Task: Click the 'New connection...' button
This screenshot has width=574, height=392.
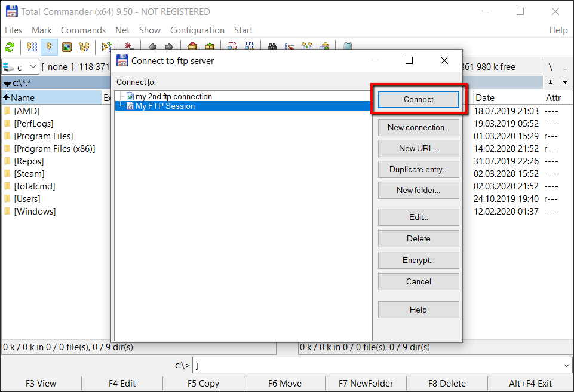Action: (x=419, y=127)
